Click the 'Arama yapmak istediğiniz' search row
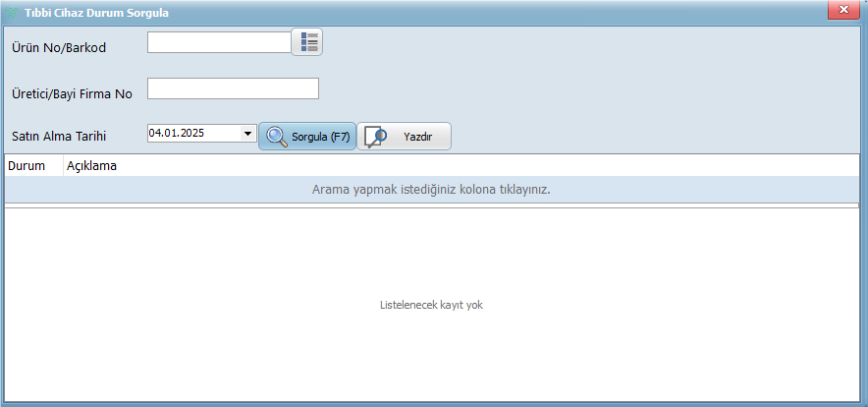 431,189
